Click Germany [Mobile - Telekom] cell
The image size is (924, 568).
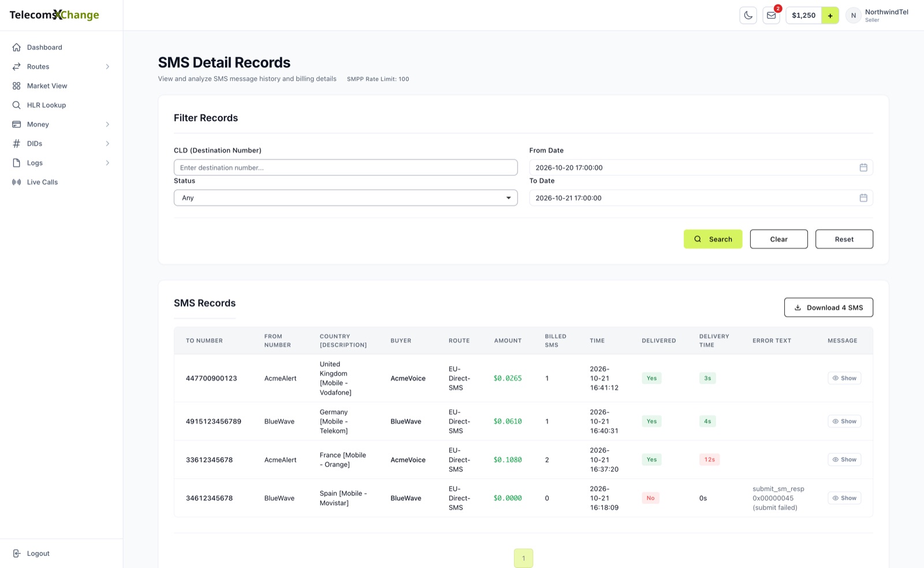click(334, 421)
